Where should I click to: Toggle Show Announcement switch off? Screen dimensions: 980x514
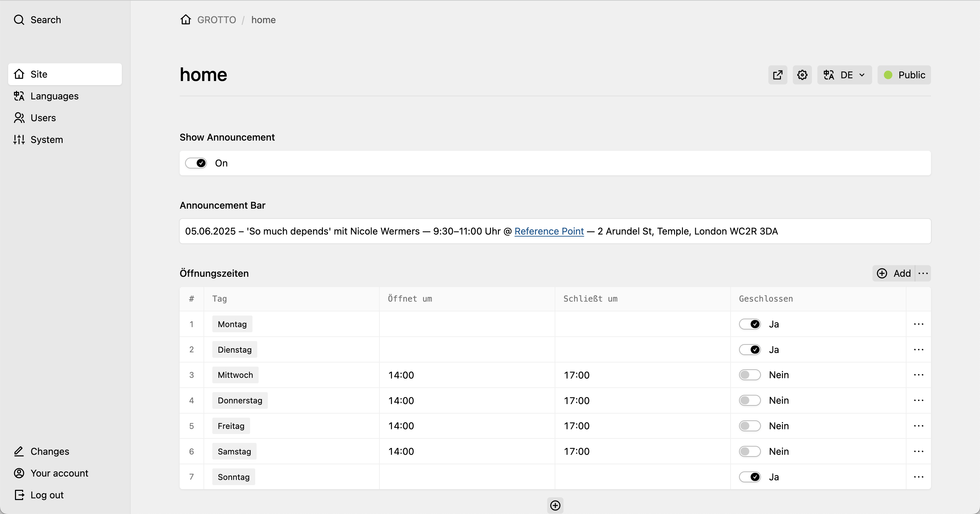tap(196, 163)
